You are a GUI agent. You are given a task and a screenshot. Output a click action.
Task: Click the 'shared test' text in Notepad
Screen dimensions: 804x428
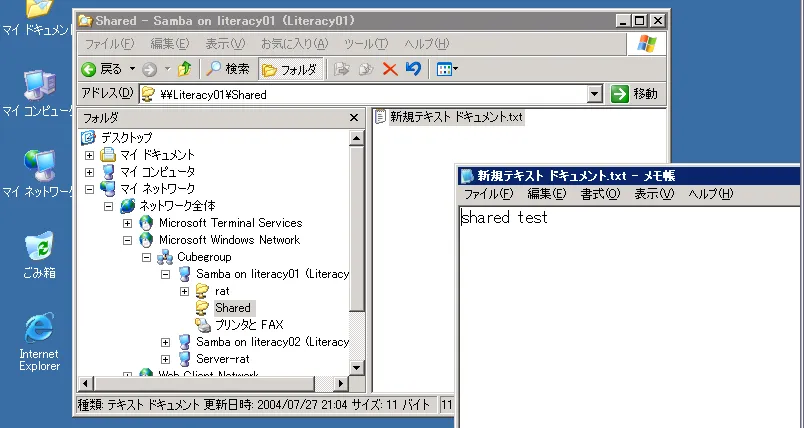point(505,217)
